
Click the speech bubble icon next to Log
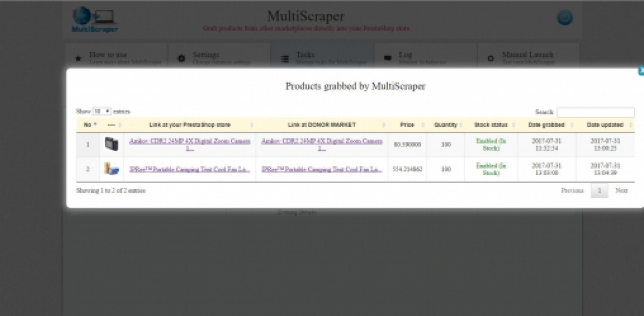click(387, 57)
